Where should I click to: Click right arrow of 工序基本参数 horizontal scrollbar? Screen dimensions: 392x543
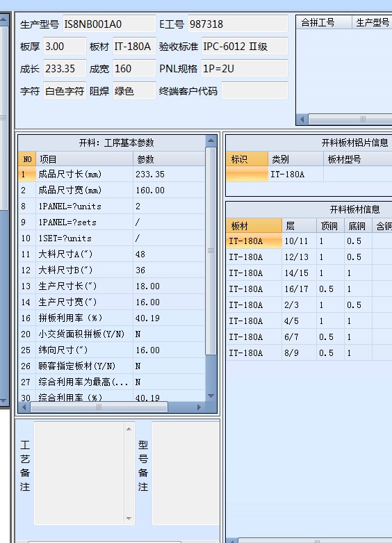coord(199,407)
